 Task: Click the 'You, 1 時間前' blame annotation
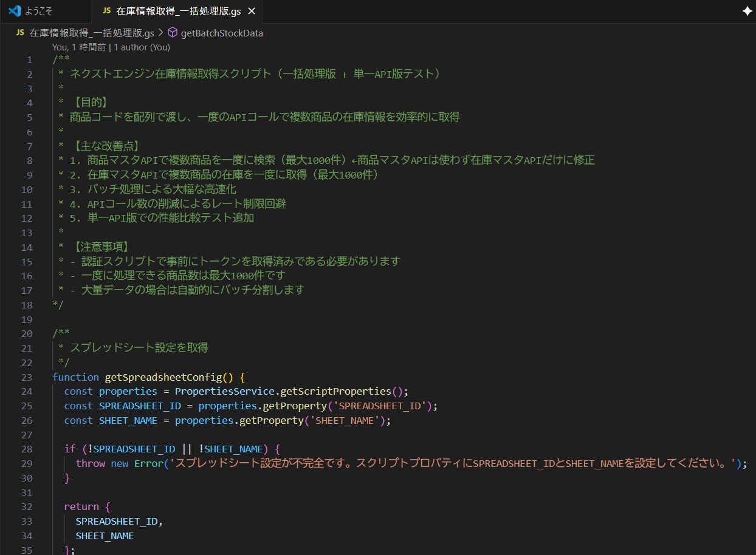pos(79,47)
